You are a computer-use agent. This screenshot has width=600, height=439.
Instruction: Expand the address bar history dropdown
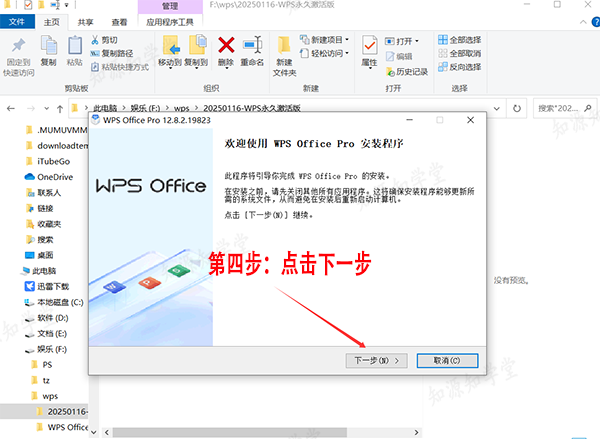(497, 108)
